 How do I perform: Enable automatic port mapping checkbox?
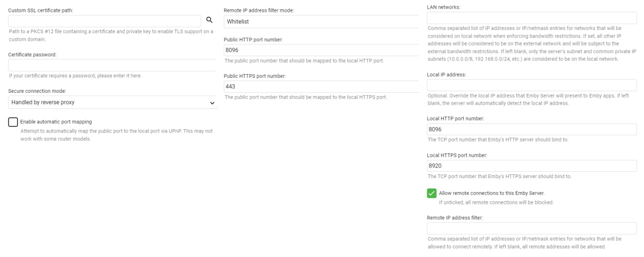point(13,122)
